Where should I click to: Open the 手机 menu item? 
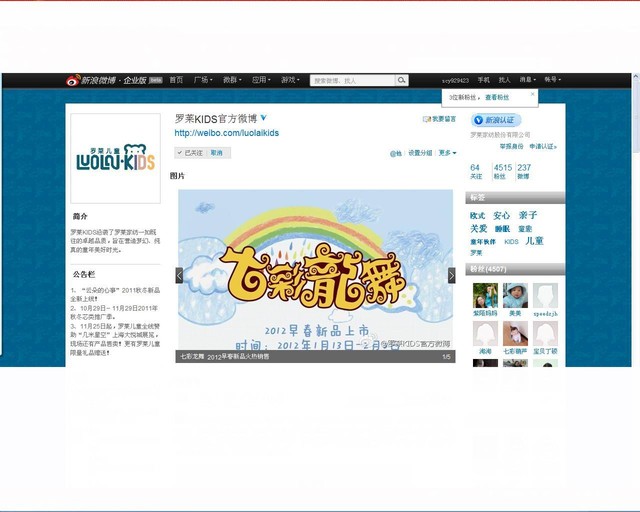click(484, 80)
